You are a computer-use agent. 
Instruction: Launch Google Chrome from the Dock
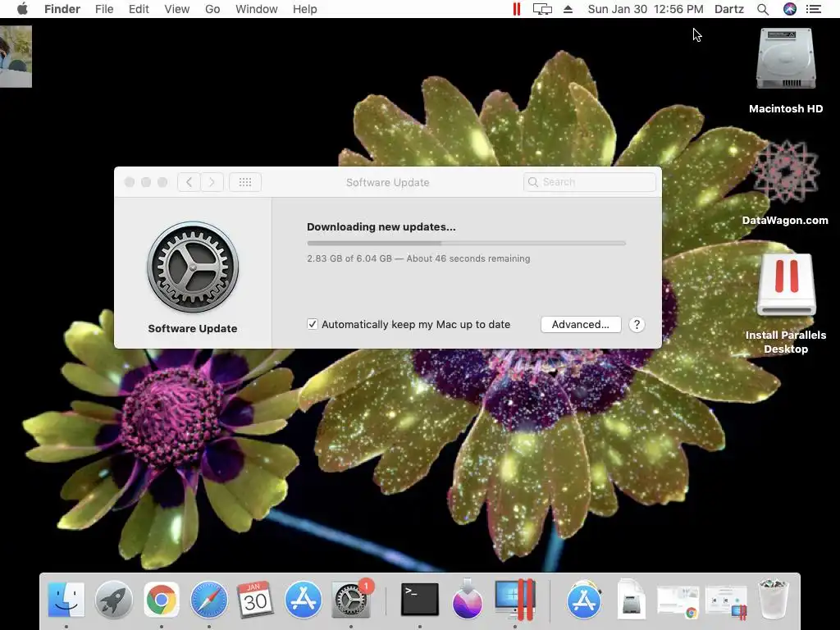(x=162, y=600)
